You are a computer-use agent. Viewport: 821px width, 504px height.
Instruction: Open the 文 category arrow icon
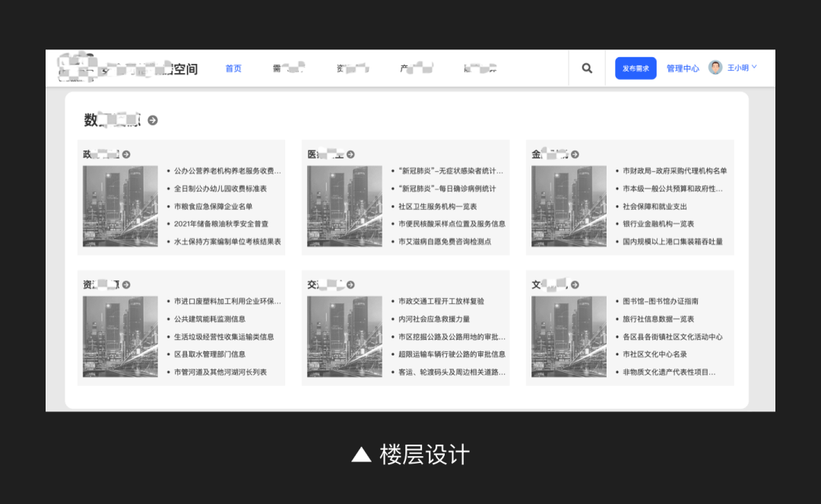tap(575, 284)
